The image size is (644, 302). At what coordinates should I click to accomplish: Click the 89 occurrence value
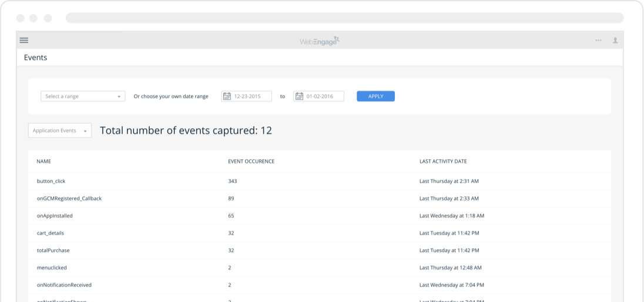pyautogui.click(x=232, y=199)
